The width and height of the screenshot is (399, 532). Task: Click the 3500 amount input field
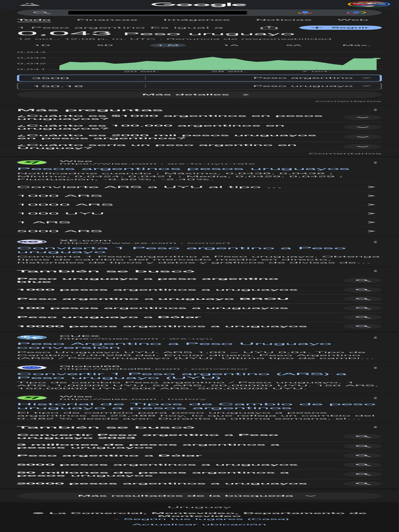click(x=81, y=78)
